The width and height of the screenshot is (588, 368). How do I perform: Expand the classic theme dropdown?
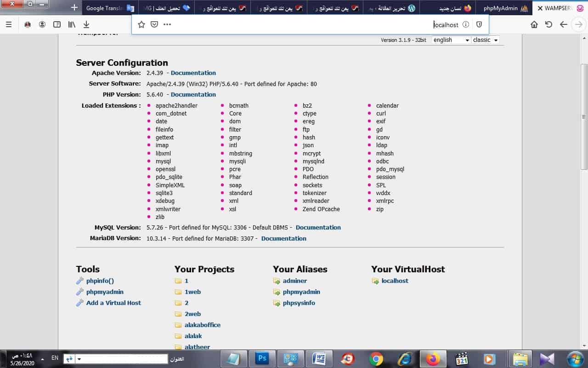point(485,40)
